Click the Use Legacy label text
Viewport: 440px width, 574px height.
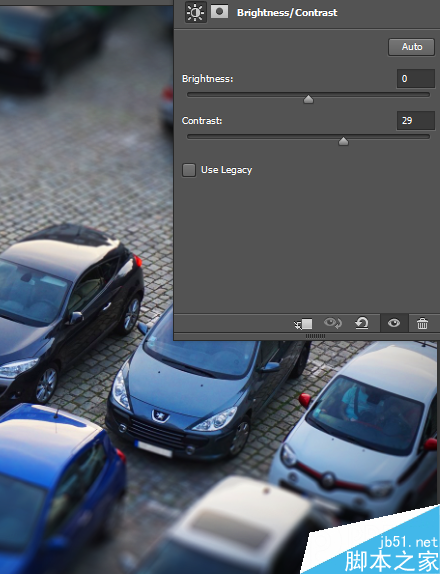pos(227,170)
